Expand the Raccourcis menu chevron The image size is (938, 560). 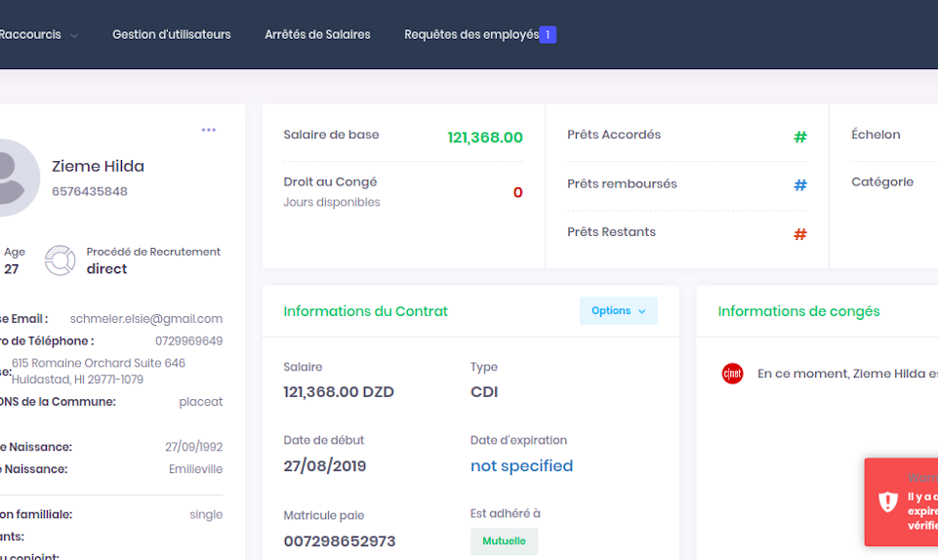[x=73, y=35]
